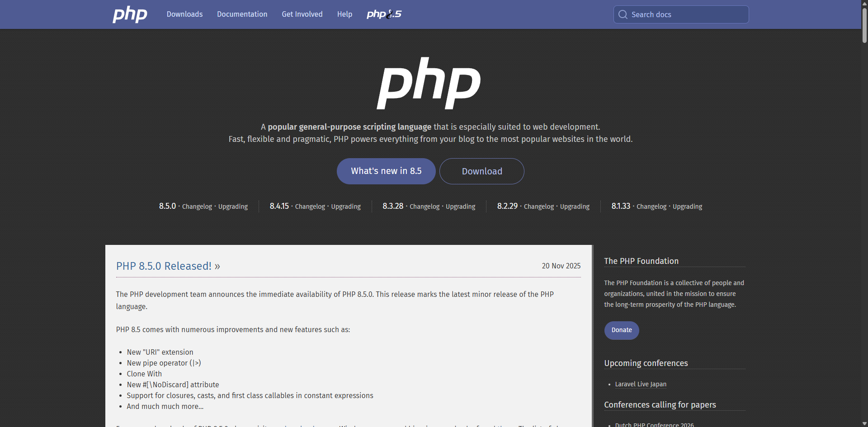Click the And much much more... list item
868x427 pixels.
point(165,406)
